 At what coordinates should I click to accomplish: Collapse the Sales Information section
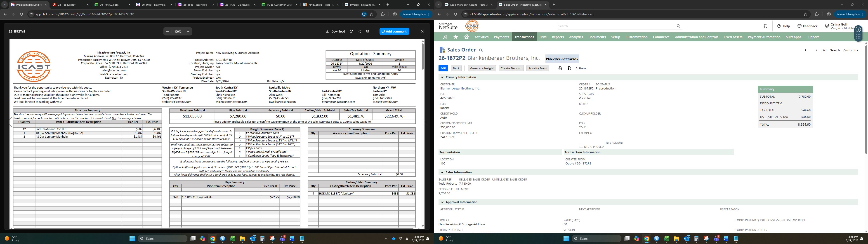click(442, 172)
